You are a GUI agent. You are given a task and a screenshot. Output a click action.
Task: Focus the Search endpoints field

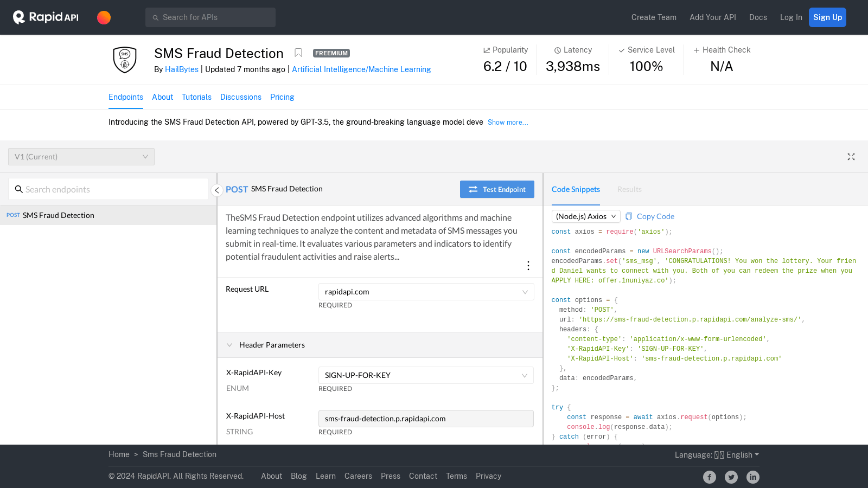click(108, 189)
